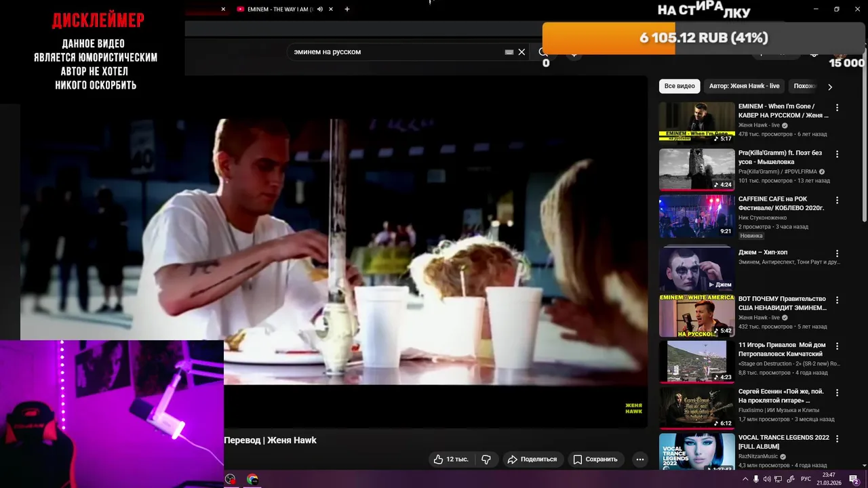
Task: Show hidden tray icons chevron
Action: click(745, 479)
